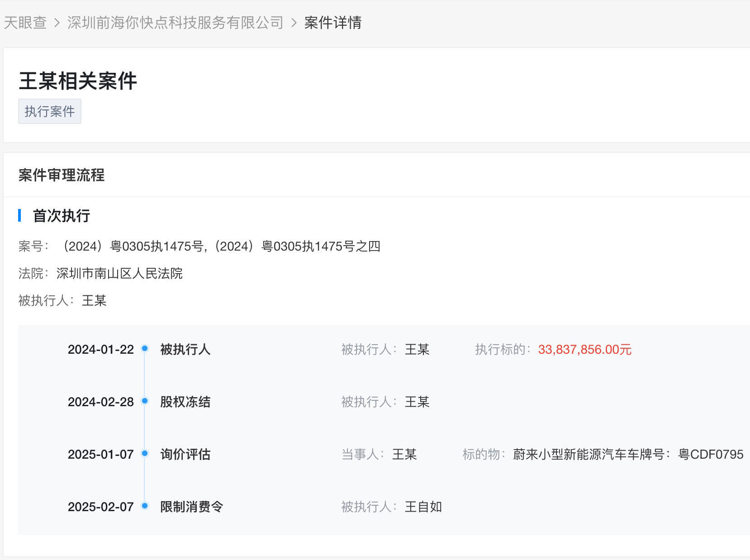The height and width of the screenshot is (560, 750).
Task: Click the first breadcrumb chevron after 天眼查
Action: [x=57, y=23]
